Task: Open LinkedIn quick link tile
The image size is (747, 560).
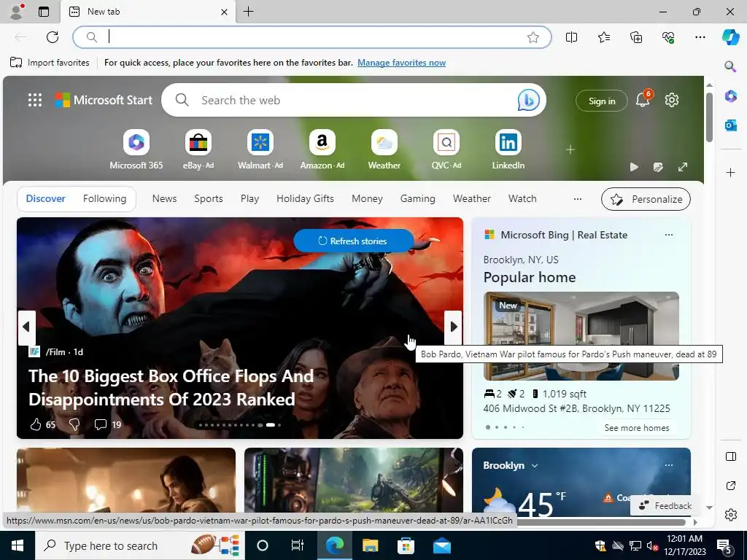Action: click(508, 149)
